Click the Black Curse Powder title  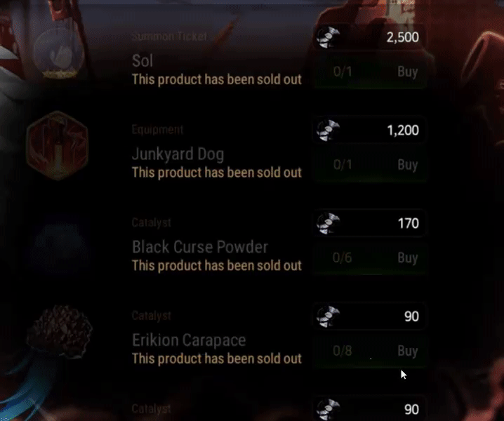(x=200, y=247)
